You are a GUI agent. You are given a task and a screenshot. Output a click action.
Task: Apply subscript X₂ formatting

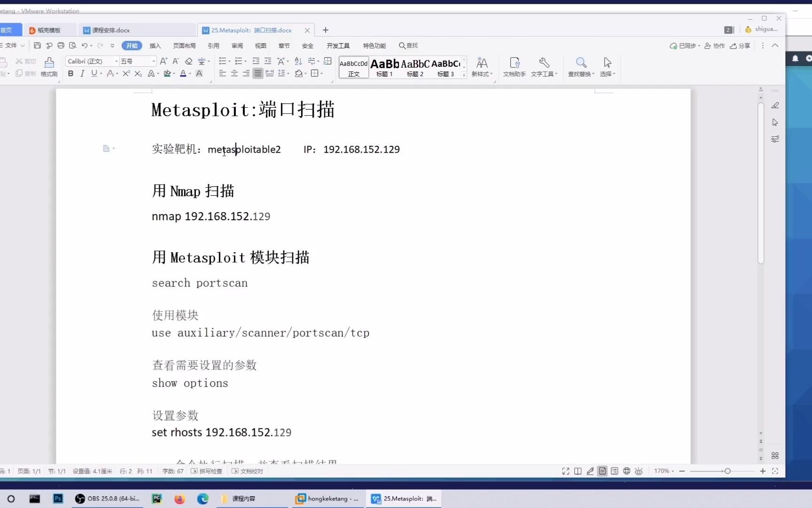[x=138, y=73]
